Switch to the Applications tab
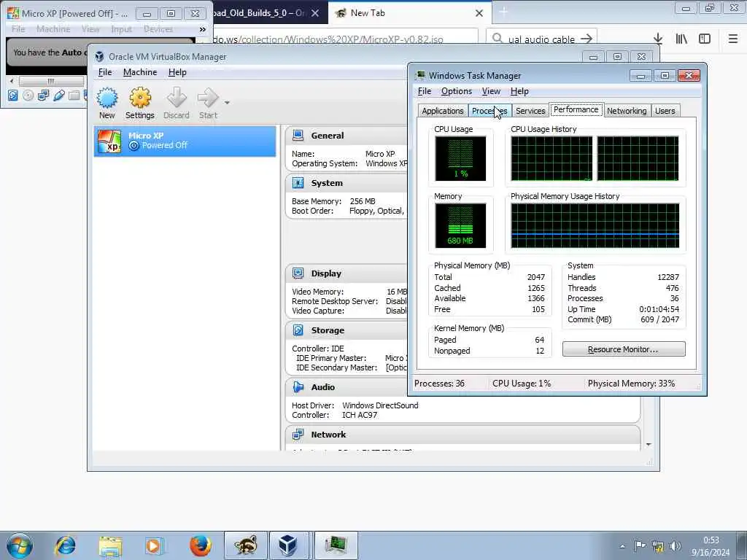This screenshot has width=747, height=560. click(x=443, y=111)
